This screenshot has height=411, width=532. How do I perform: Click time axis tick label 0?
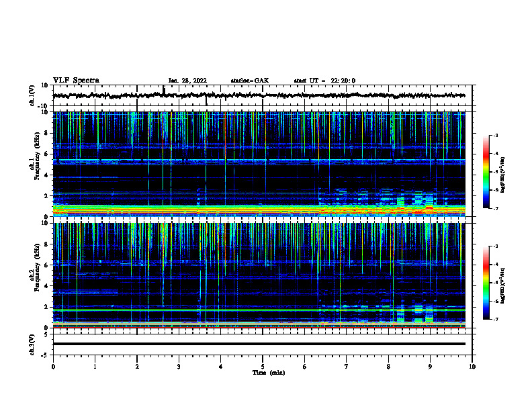pyautogui.click(x=53, y=367)
